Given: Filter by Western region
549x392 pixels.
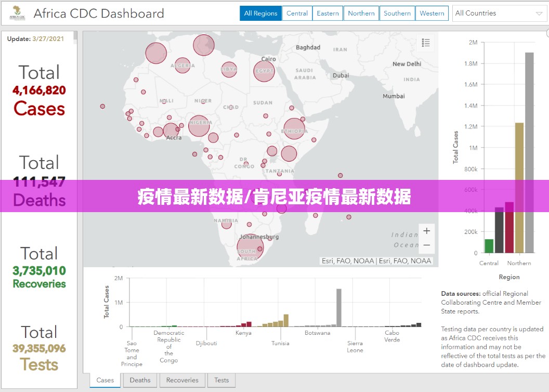Looking at the screenshot, I should pos(432,14).
